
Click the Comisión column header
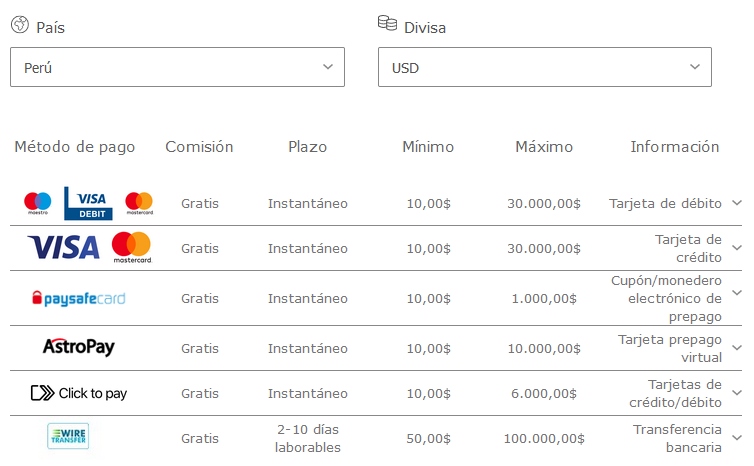(199, 147)
